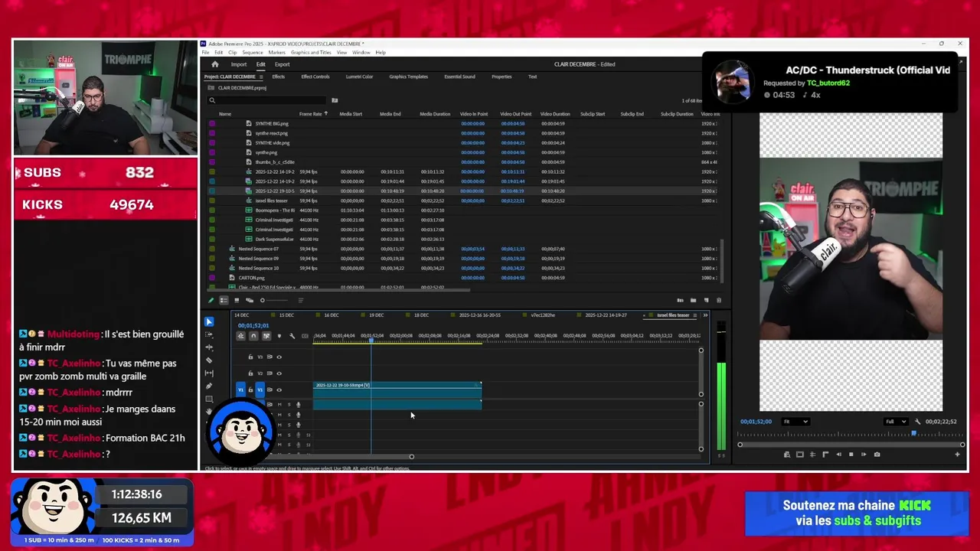The image size is (980, 551).
Task: Select the Pen tool
Action: coord(209,386)
